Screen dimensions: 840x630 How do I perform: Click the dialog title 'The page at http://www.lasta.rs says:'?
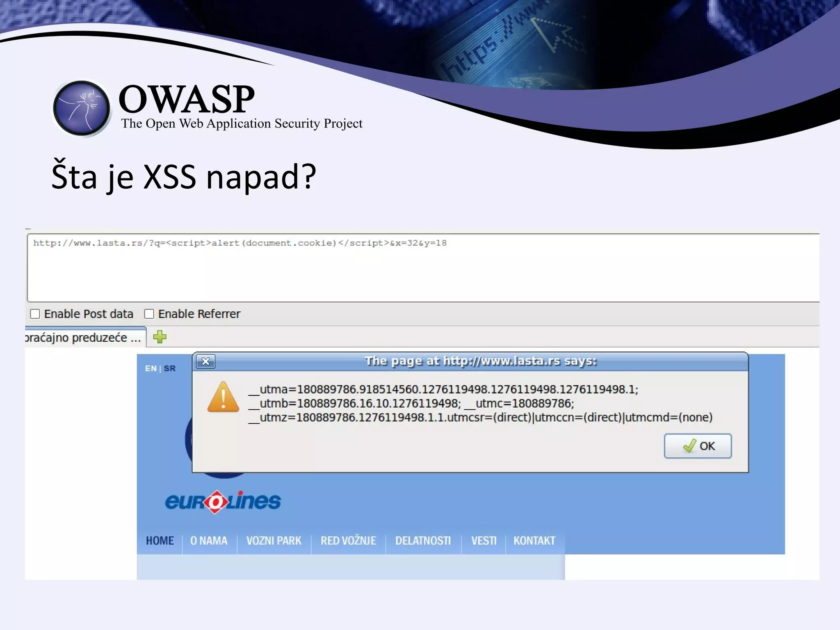481,361
